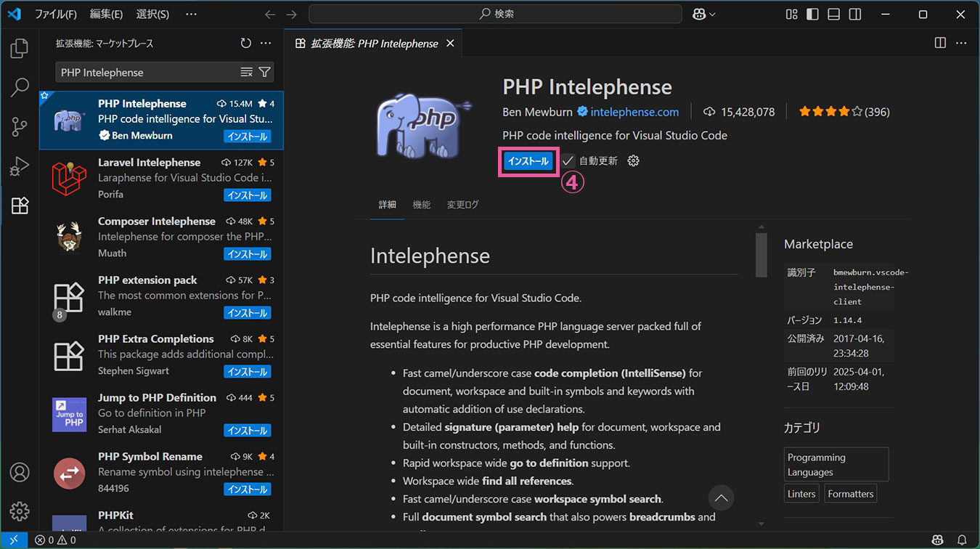
Task: Switch to the 詳細 tab
Action: click(388, 205)
